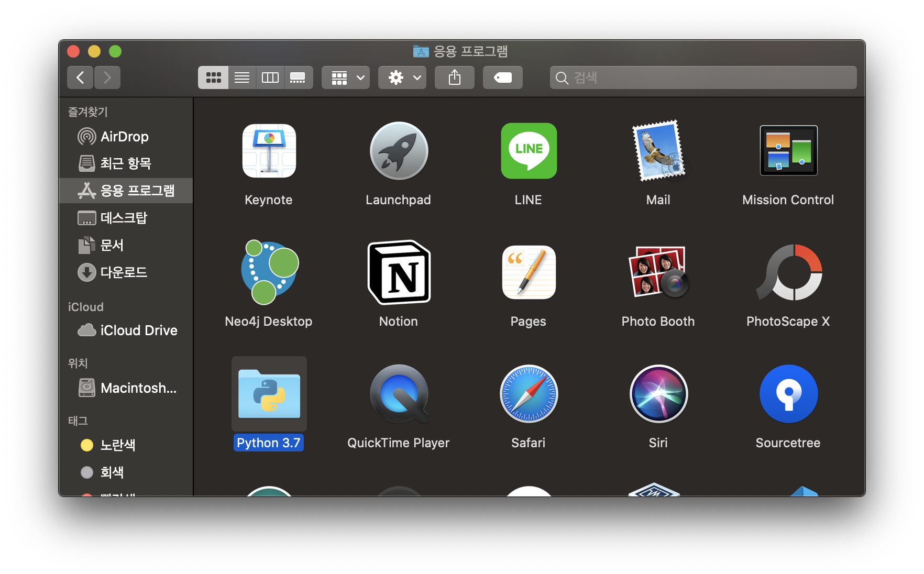The width and height of the screenshot is (924, 574).
Task: Select the Photo Booth icon
Action: (658, 272)
